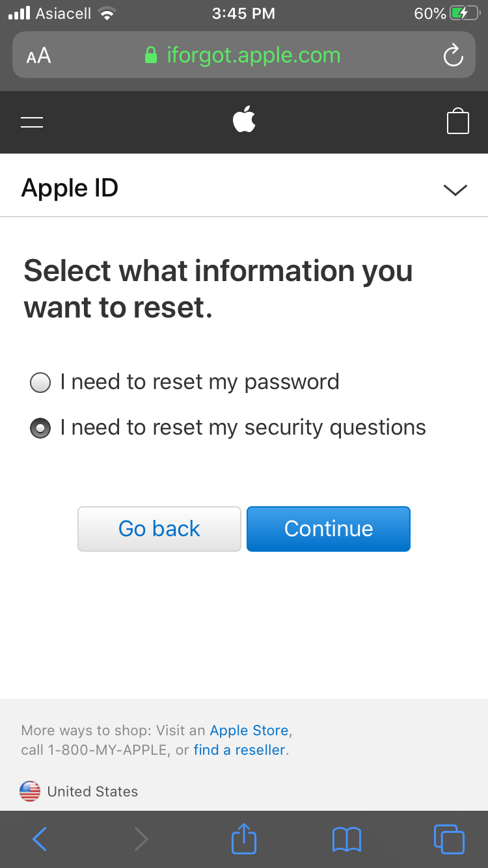Tap the Apple logo icon
The height and width of the screenshot is (868, 488).
click(x=244, y=121)
